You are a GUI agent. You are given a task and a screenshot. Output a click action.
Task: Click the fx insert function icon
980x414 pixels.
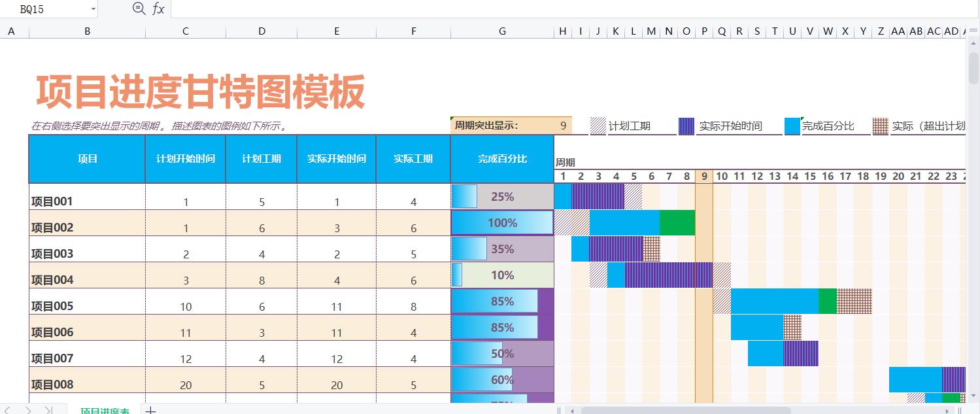click(x=158, y=9)
